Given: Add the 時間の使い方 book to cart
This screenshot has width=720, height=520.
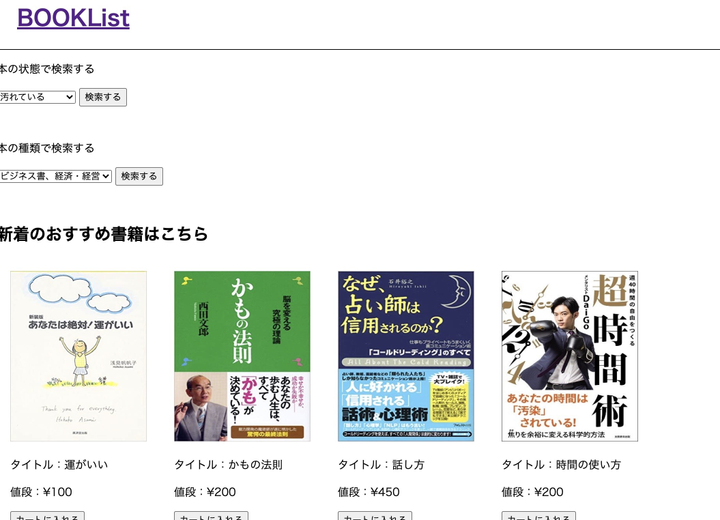Looking at the screenshot, I should pyautogui.click(x=539, y=516).
